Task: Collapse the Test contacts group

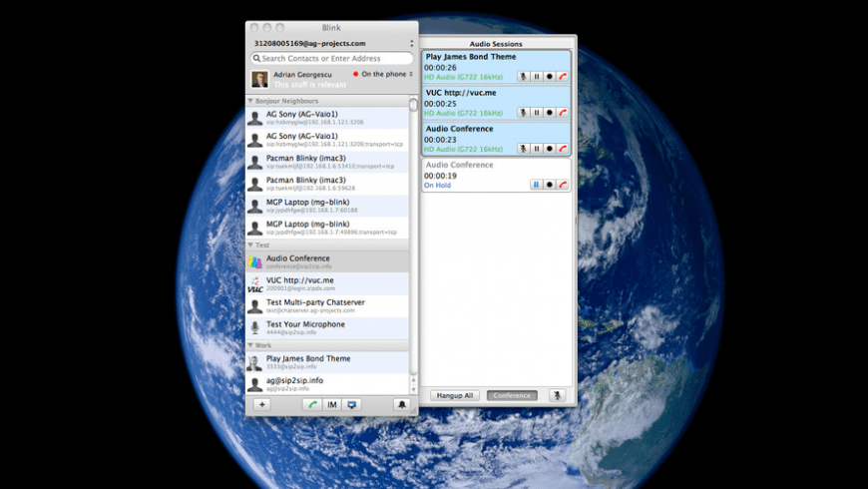Action: pos(250,244)
